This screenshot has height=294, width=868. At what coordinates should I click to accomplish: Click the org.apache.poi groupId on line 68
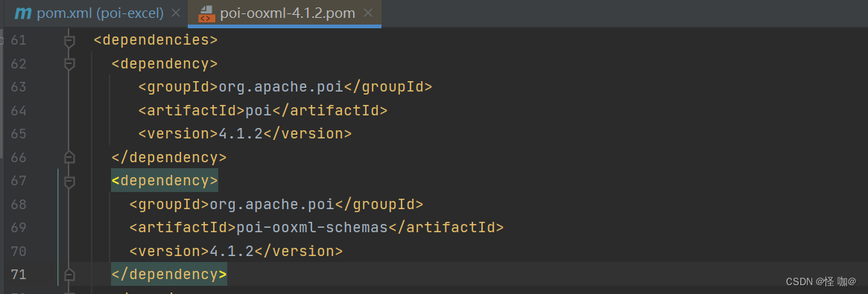272,205
